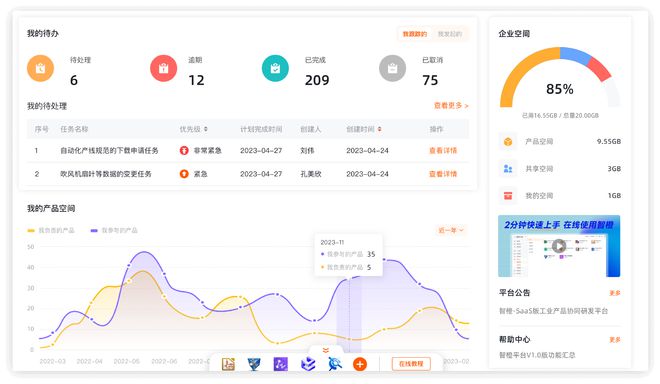
Task: Click the red 逾期 overdue icon
Action: 163,68
